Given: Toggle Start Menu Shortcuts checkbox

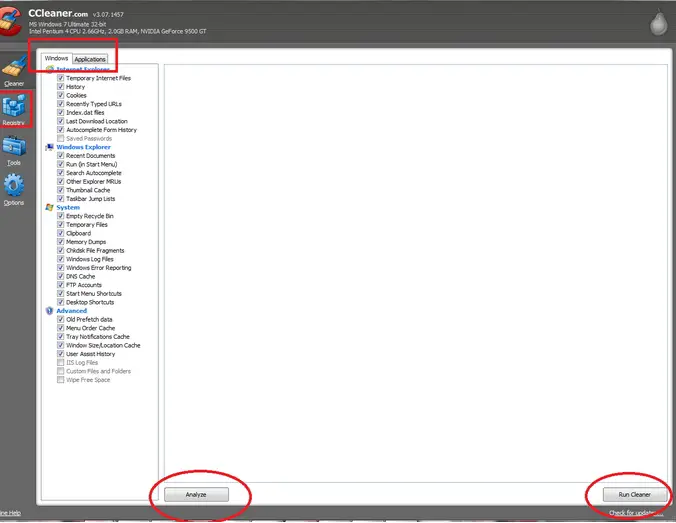Looking at the screenshot, I should pos(61,294).
